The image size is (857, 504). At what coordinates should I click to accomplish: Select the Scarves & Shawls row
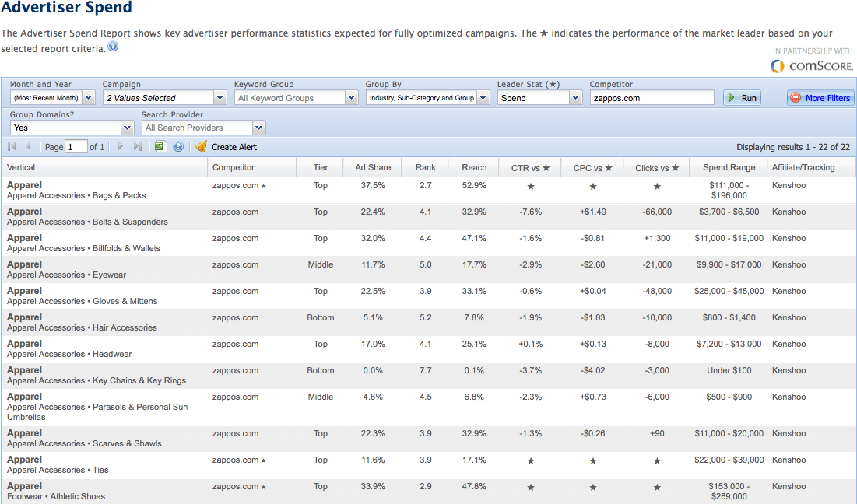pos(428,439)
